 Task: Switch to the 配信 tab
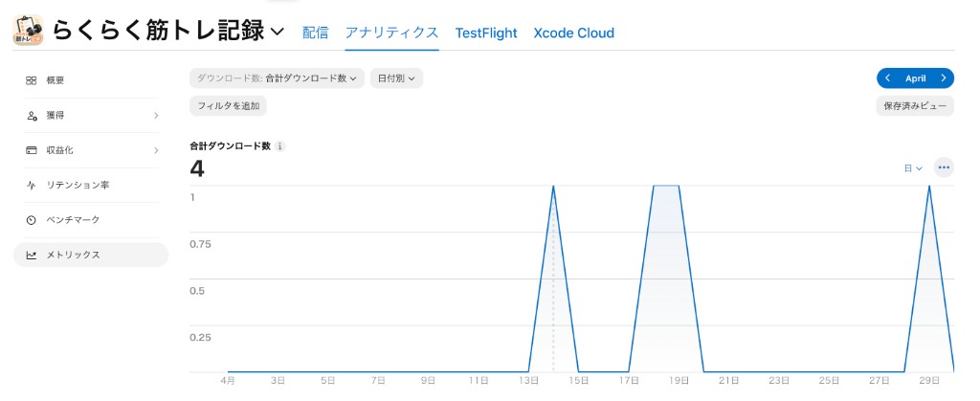[x=315, y=33]
